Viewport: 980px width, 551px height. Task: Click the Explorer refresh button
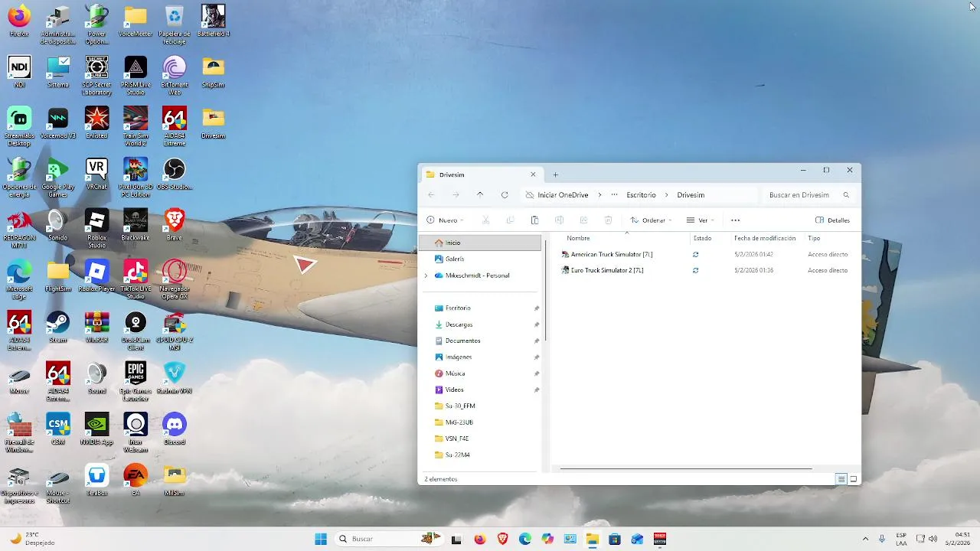[505, 195]
